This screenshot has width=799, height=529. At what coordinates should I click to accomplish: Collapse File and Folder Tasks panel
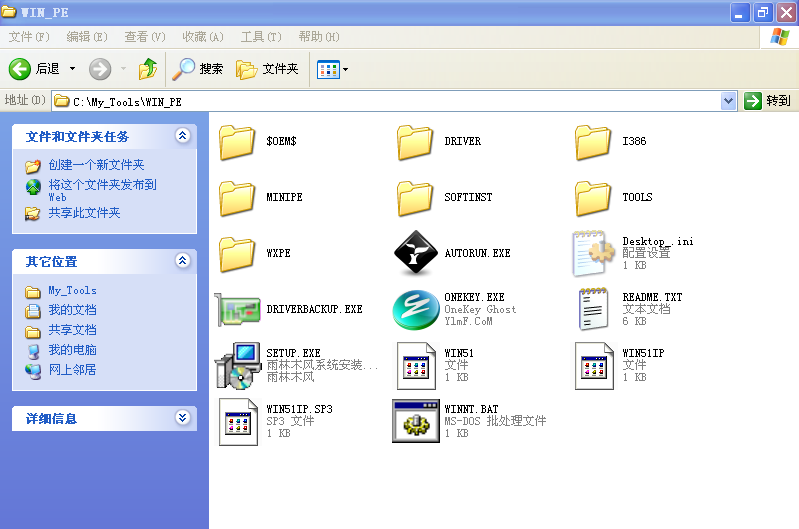coord(182,136)
